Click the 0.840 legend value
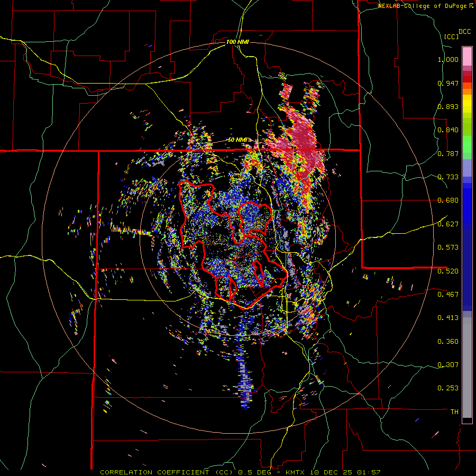476x476 pixels. click(448, 130)
